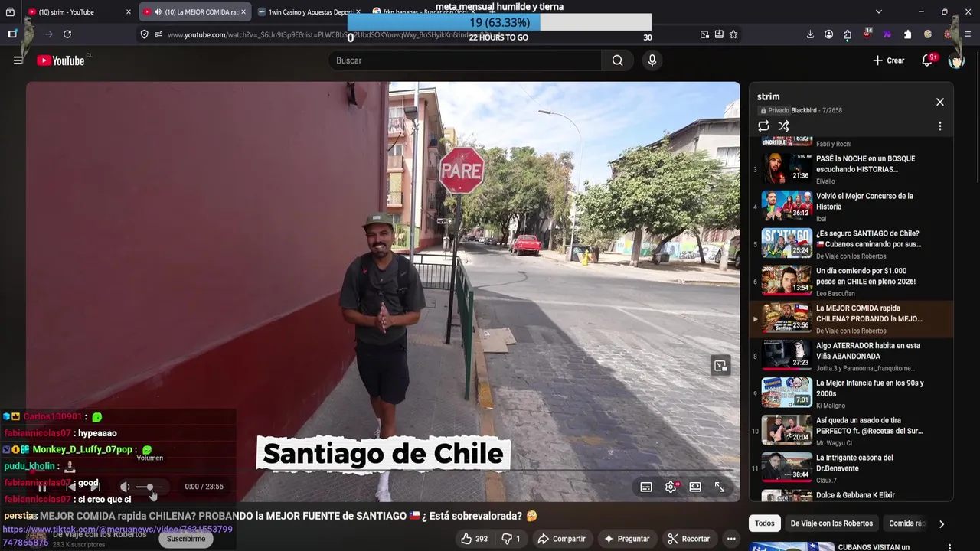Open the account avatar menu
Viewport: 980px width, 551px height.
[956, 60]
